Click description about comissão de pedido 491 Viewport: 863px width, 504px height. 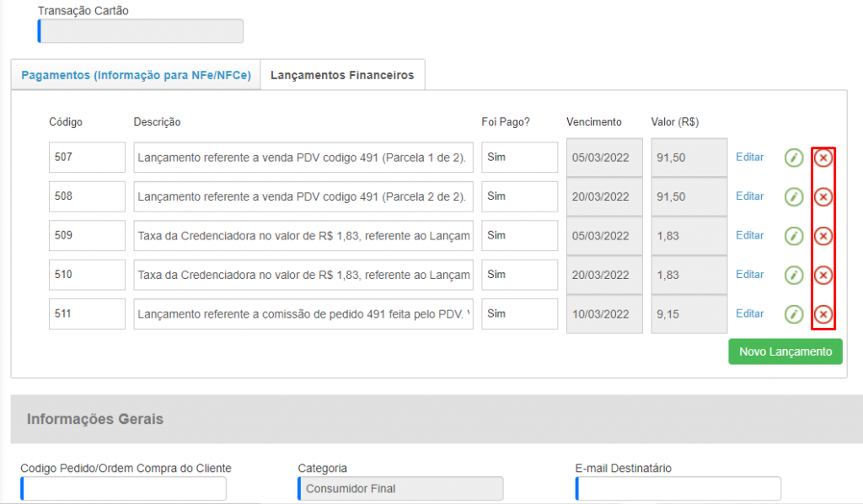[303, 314]
